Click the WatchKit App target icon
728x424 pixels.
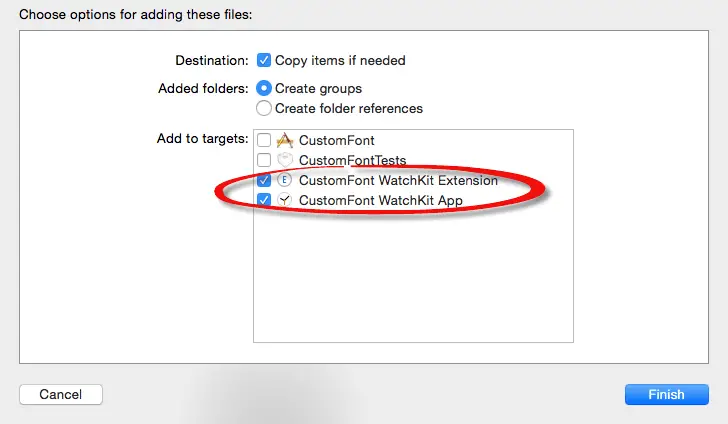284,200
